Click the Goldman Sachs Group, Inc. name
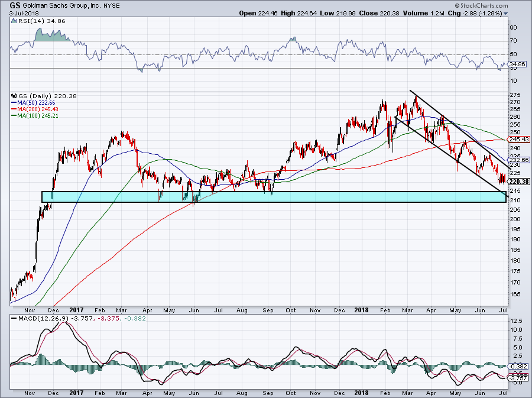532x398 pixels. pyautogui.click(x=61, y=6)
